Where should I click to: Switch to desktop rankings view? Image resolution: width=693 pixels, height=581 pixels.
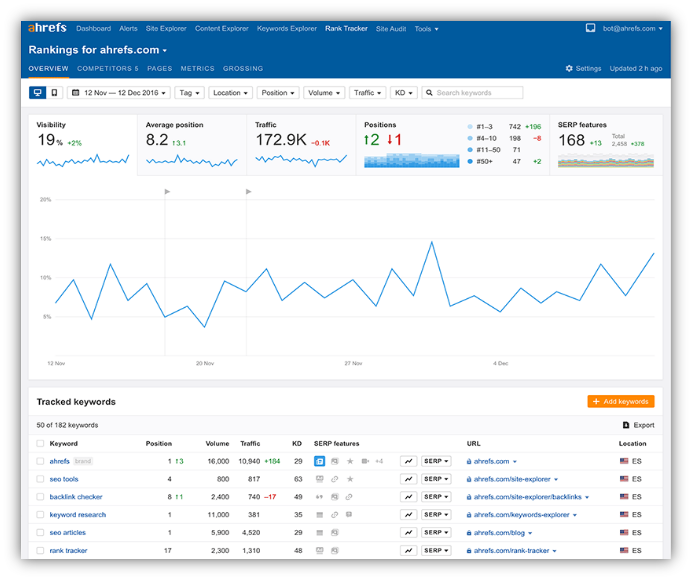click(38, 93)
